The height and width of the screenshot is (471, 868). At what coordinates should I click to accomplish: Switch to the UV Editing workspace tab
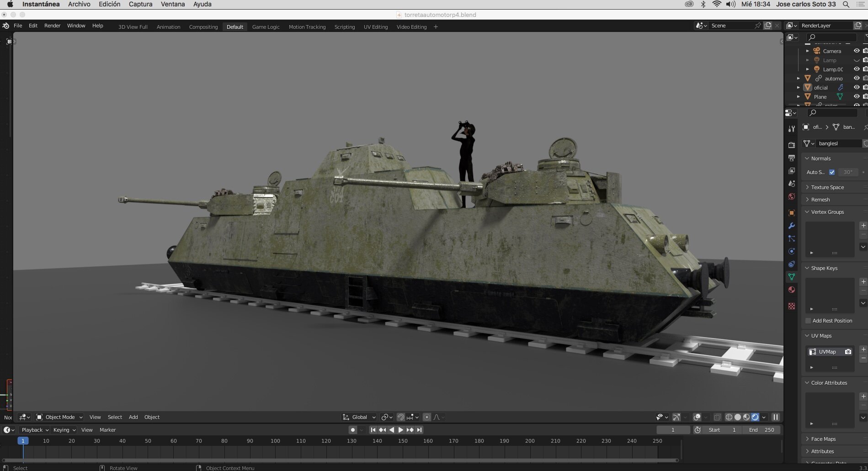click(376, 27)
